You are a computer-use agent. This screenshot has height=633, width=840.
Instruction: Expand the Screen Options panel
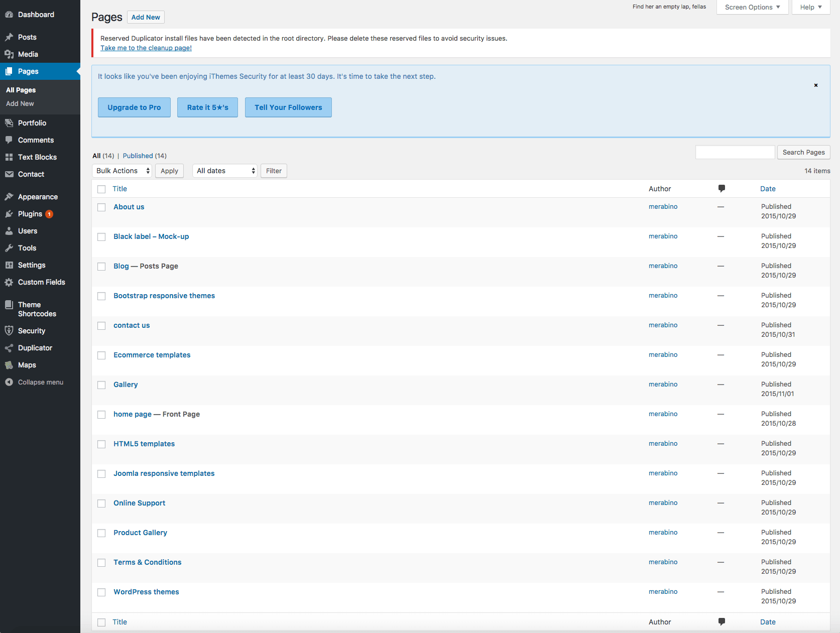tap(752, 7)
